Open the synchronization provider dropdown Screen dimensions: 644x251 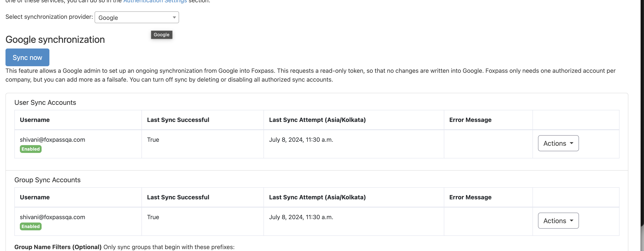137,18
